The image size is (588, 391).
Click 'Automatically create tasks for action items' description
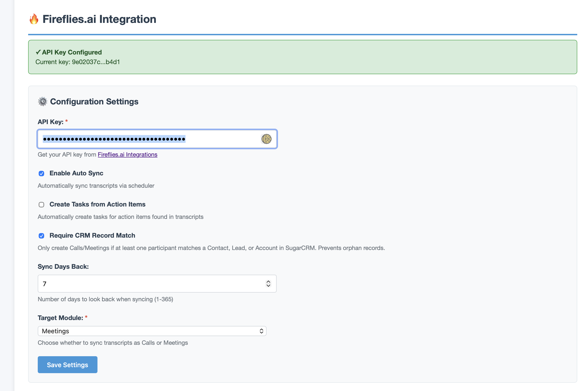[x=121, y=217]
